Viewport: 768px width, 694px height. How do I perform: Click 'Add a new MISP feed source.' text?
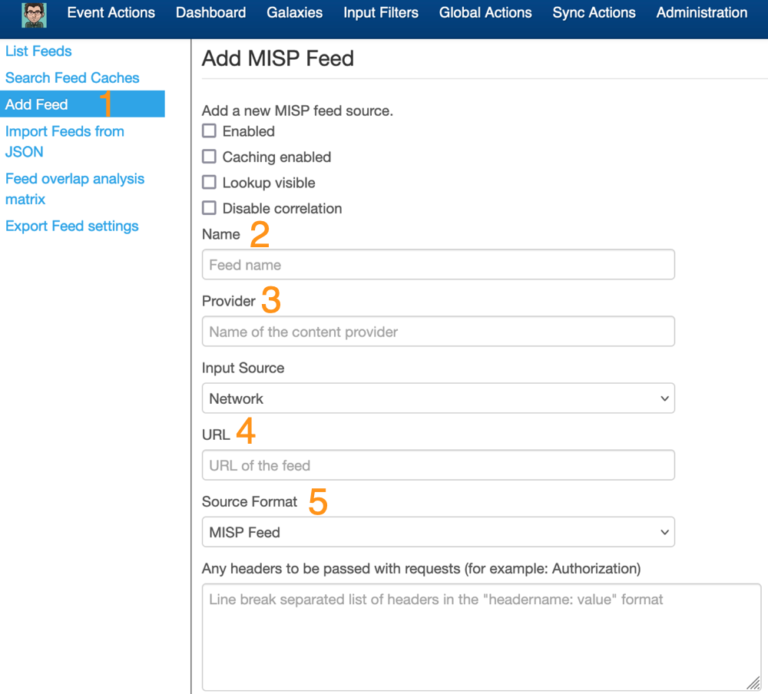pyautogui.click(x=297, y=111)
